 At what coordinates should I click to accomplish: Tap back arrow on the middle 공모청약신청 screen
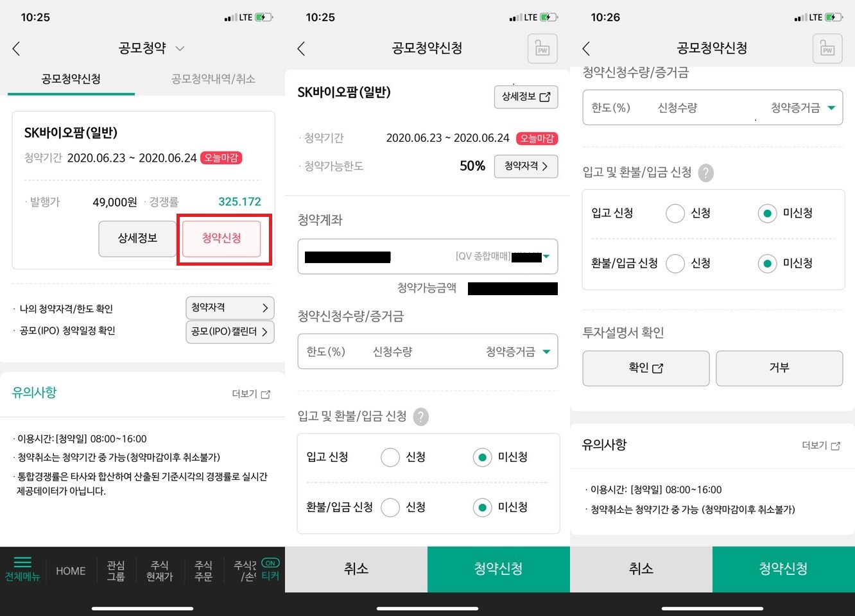301,49
